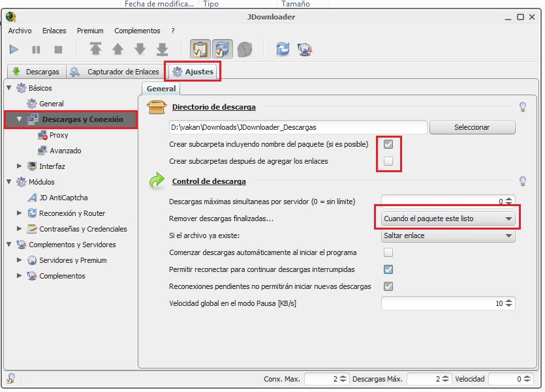Click the Descargas Máx. spinner in status bar
The width and height of the screenshot is (545, 392).
point(429,379)
